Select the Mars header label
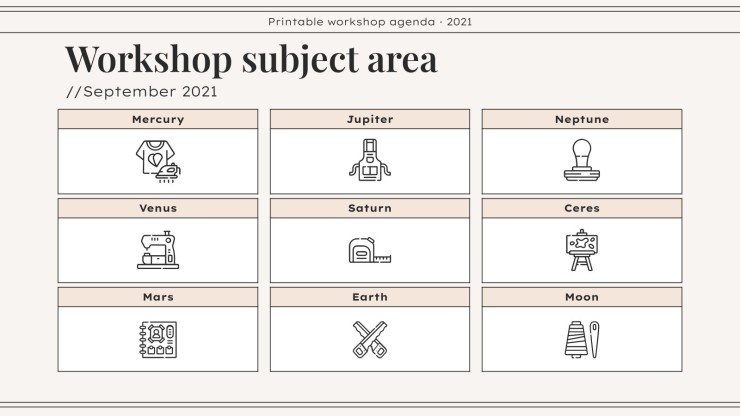Image resolution: width=740 pixels, height=416 pixels. point(158,297)
